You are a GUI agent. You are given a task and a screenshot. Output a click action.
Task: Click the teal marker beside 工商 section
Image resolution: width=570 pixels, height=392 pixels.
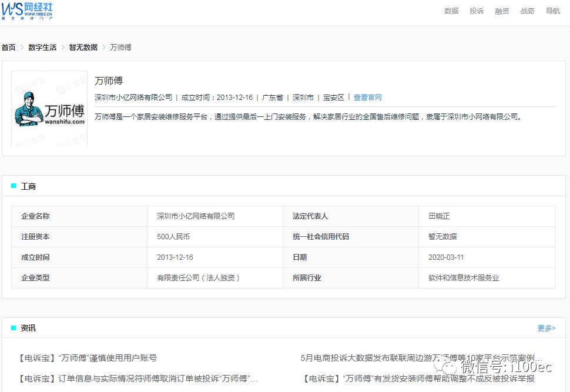pyautogui.click(x=13, y=185)
